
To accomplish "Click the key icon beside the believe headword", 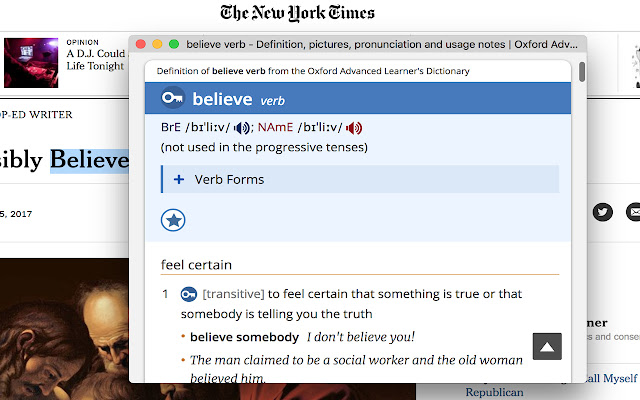I will (173, 98).
